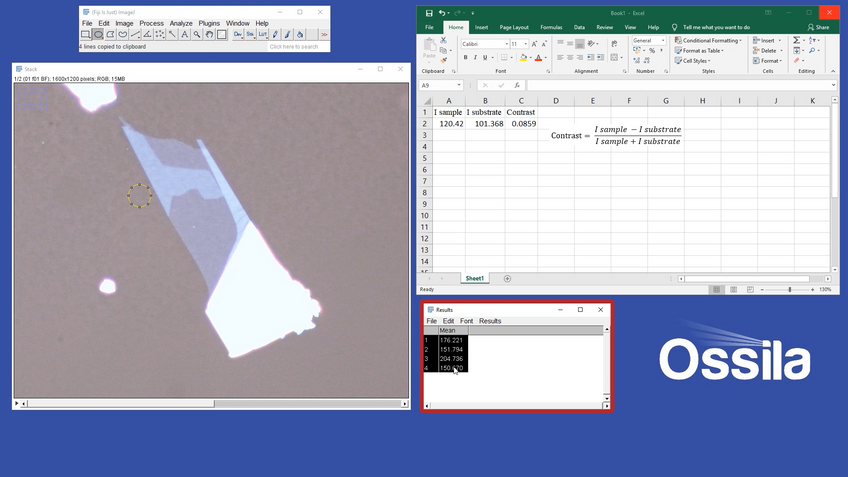The height and width of the screenshot is (477, 848).
Task: Switch to the Formulas tab in Excel
Action: pos(551,27)
